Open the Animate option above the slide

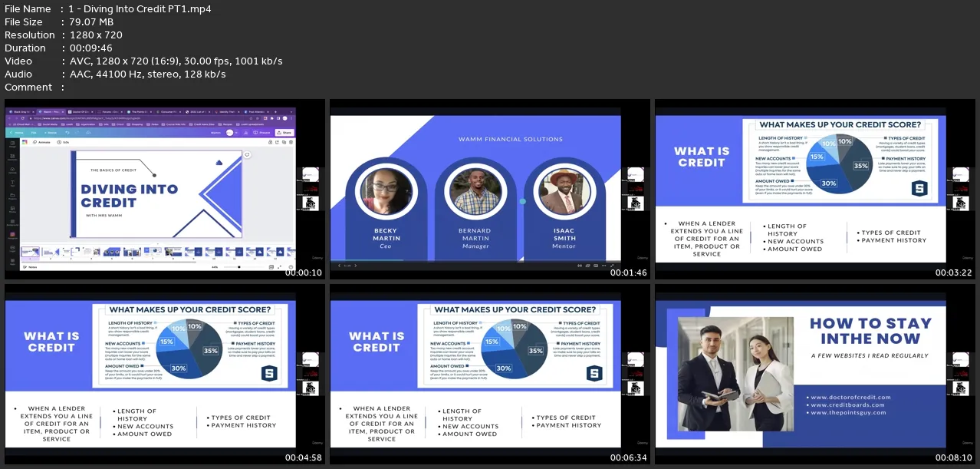[x=42, y=142]
